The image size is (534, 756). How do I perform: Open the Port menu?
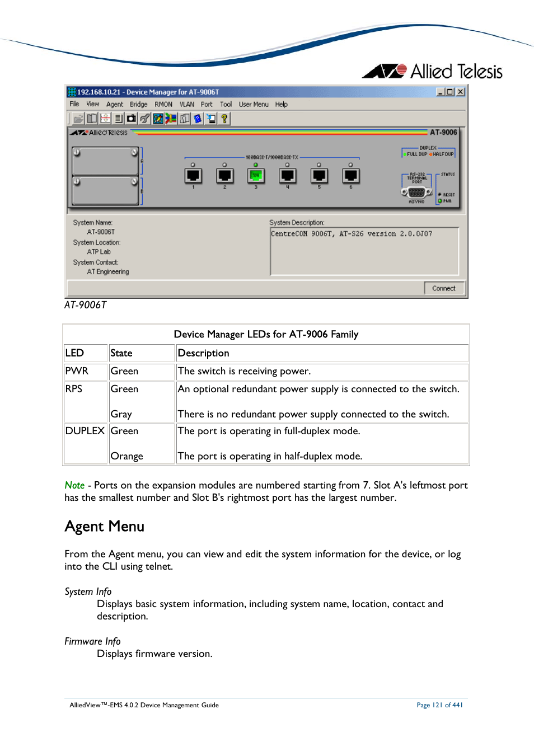pyautogui.click(x=207, y=104)
